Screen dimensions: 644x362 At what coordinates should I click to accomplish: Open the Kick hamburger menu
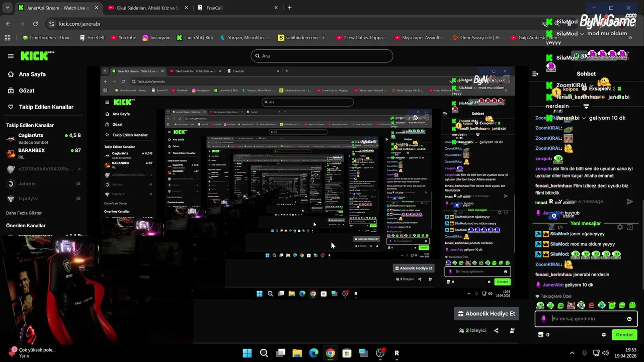coord(11,56)
